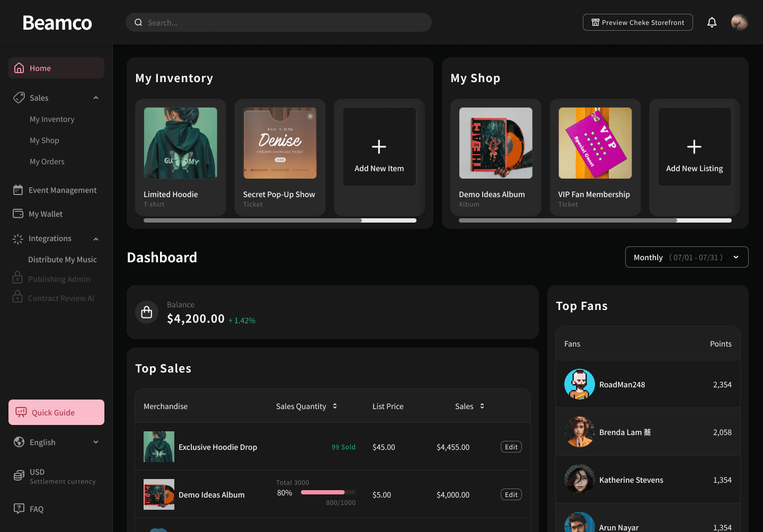The image size is (763, 532).
Task: Close the Secret Pop-Up Show ticket card
Action: click(x=310, y=116)
